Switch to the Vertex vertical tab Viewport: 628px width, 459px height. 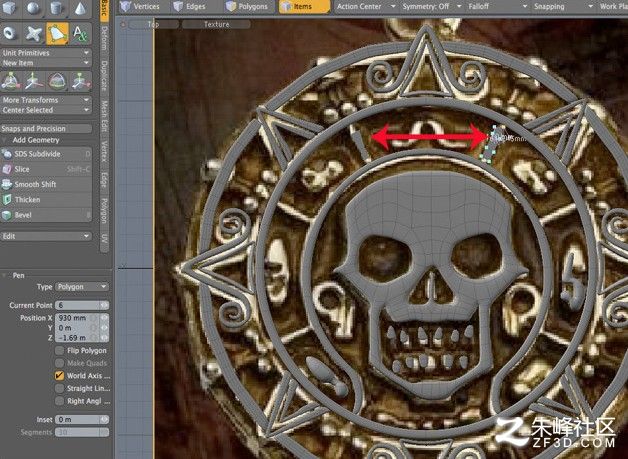tap(104, 151)
